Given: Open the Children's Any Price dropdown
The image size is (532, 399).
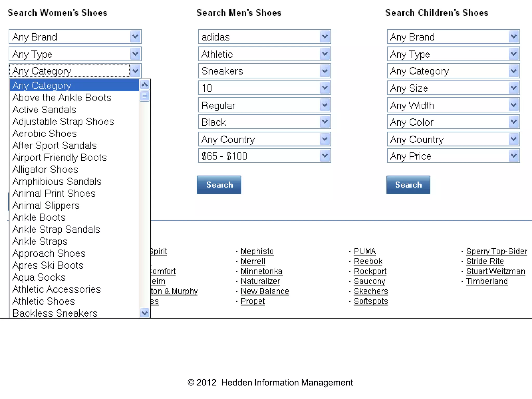Looking at the screenshot, I should (x=453, y=156).
